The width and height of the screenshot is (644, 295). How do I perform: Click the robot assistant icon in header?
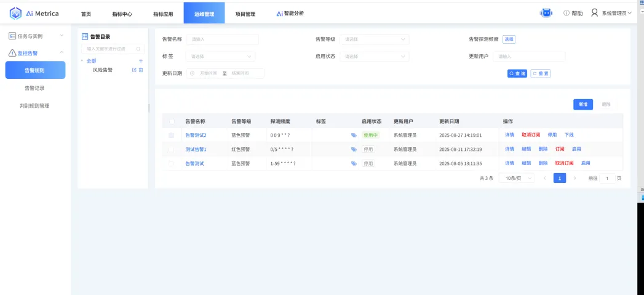click(546, 13)
